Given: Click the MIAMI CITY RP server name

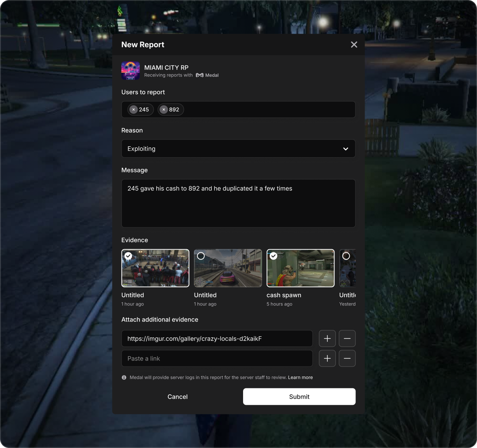Looking at the screenshot, I should pos(166,68).
